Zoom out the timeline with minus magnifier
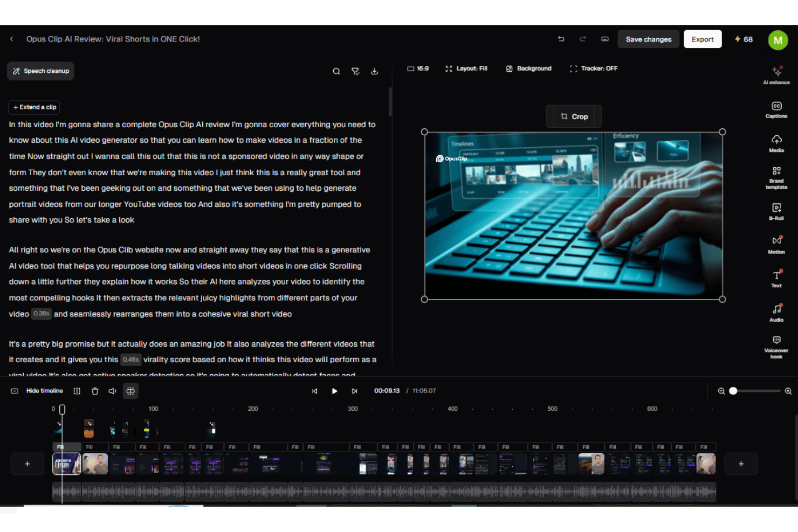Image resolution: width=798 pixels, height=532 pixels. tap(721, 391)
